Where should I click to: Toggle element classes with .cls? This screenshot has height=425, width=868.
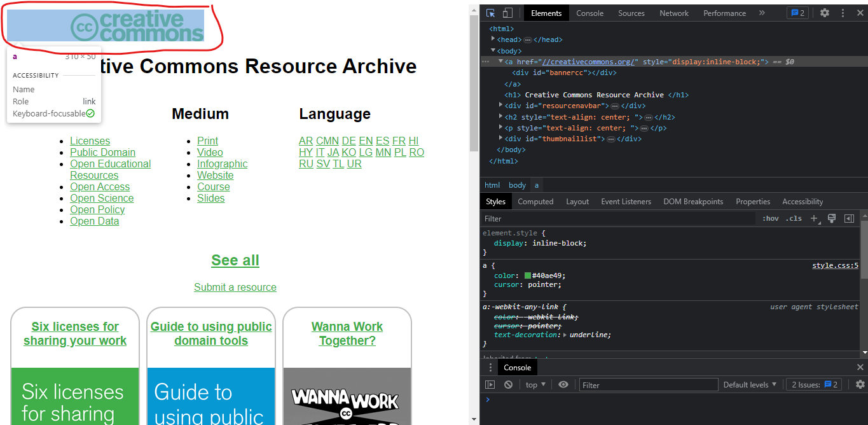794,218
